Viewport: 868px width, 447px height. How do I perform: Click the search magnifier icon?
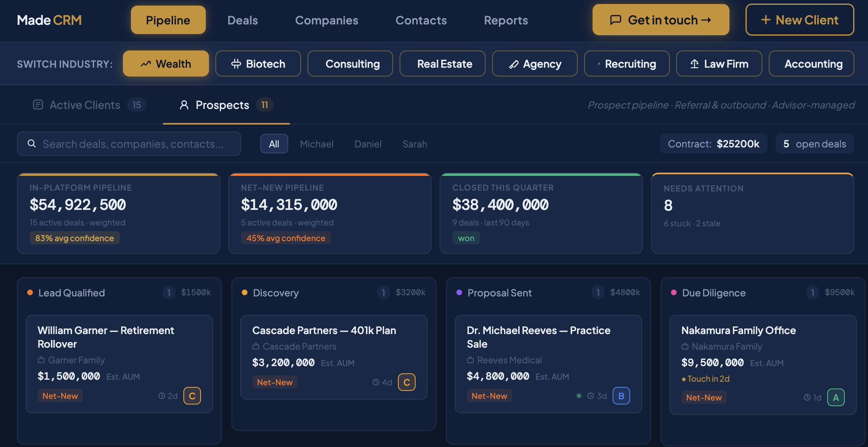click(32, 143)
